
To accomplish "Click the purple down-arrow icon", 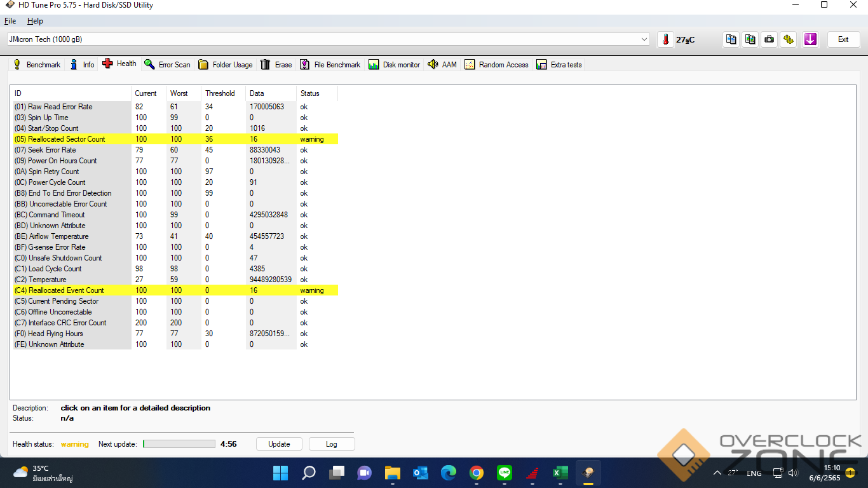I will pyautogui.click(x=810, y=39).
